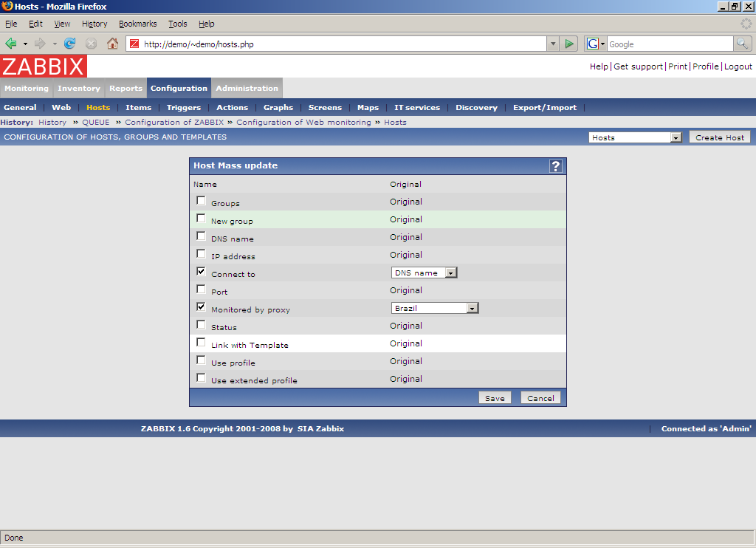Switch to the Administration tab
Screen dimensions: 756x548
(x=247, y=89)
